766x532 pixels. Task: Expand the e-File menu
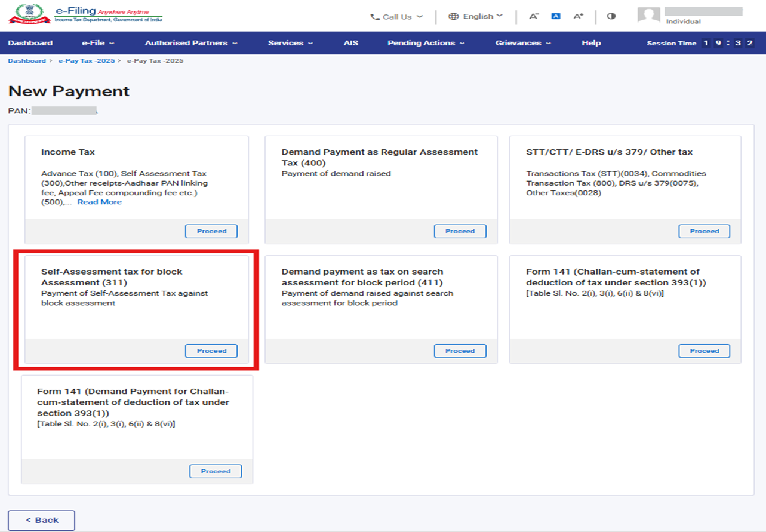click(98, 43)
